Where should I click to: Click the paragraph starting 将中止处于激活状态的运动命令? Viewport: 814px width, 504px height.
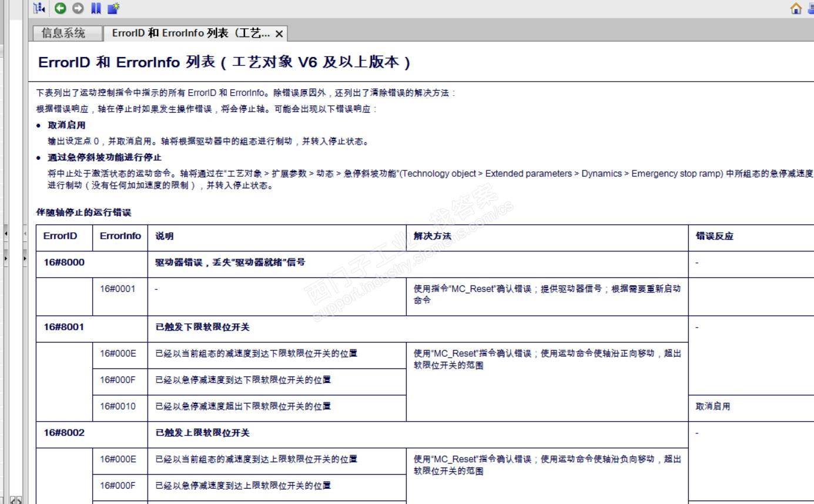[x=430, y=179]
